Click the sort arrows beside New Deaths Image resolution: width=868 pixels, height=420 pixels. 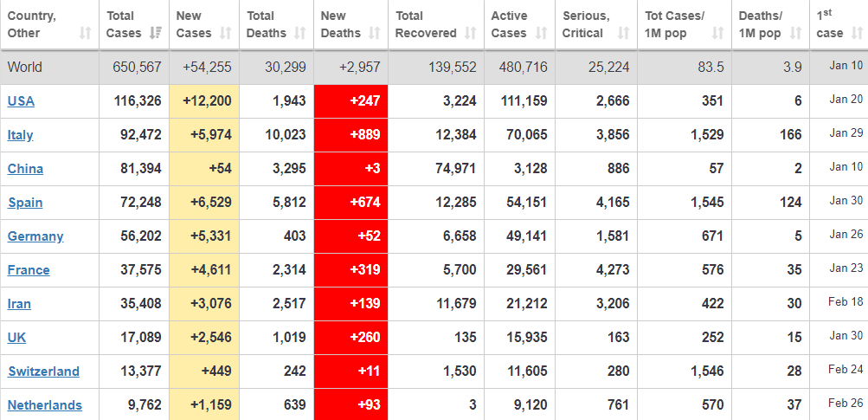pos(374,34)
